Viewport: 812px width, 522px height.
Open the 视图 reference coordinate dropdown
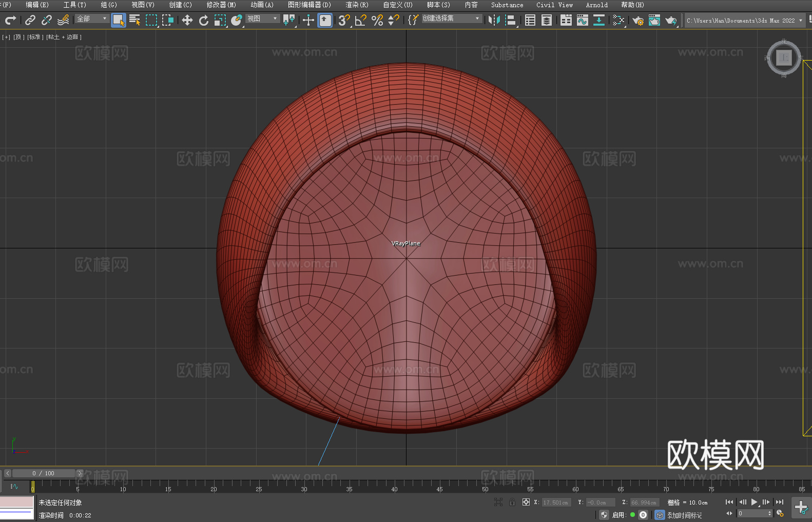pyautogui.click(x=262, y=18)
